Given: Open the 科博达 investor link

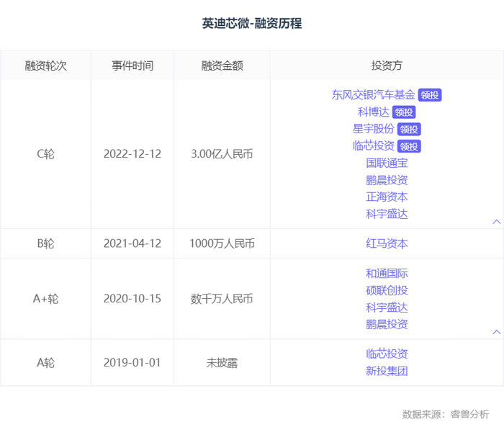Looking at the screenshot, I should click(x=373, y=112).
